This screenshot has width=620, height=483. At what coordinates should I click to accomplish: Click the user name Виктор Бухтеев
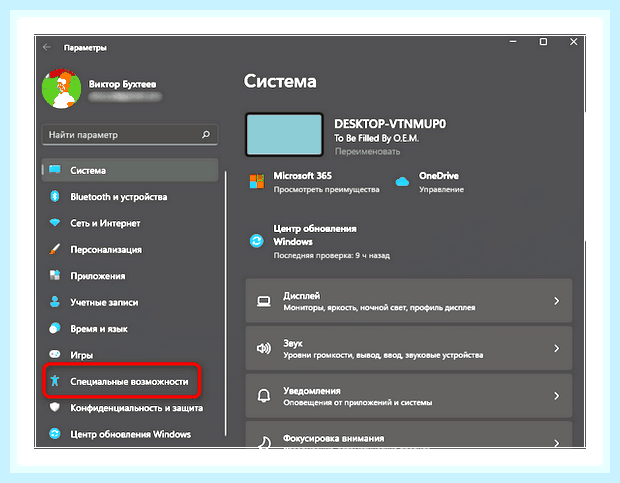(122, 84)
